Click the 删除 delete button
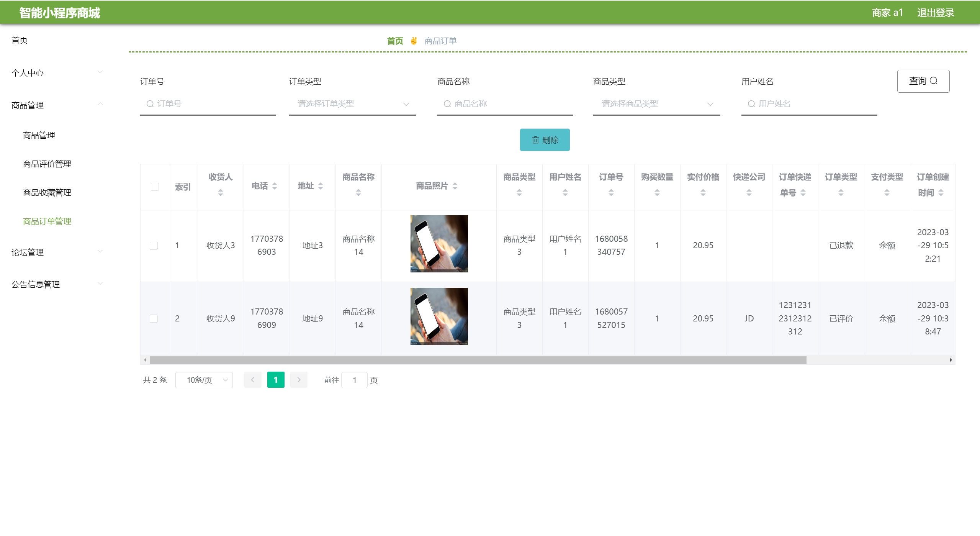 pyautogui.click(x=545, y=140)
